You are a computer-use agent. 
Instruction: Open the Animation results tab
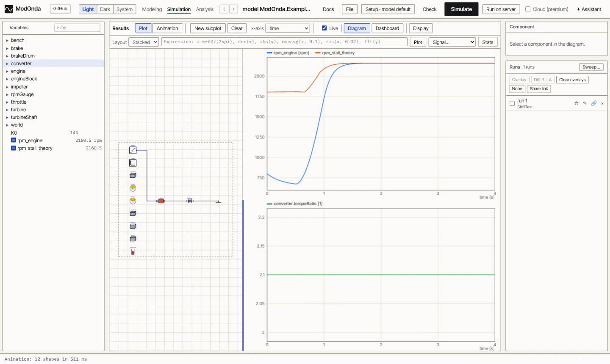pos(167,28)
